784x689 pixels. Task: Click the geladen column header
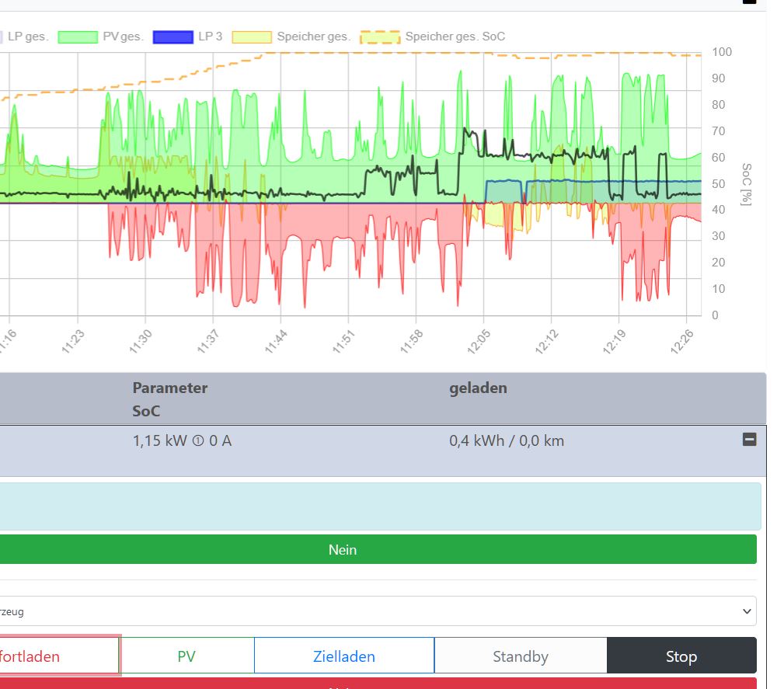[478, 388]
